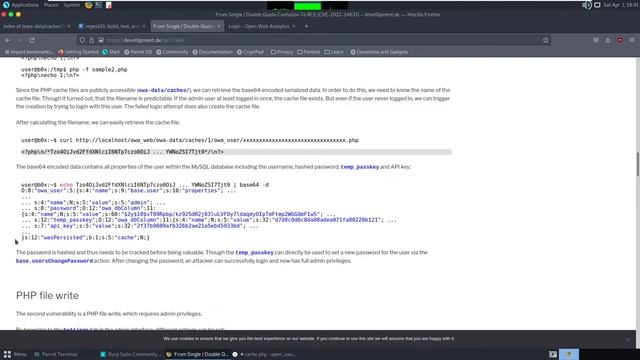The image size is (640, 360).
Task: Open the Menu button in bottom taskbar
Action: click(x=15, y=354)
